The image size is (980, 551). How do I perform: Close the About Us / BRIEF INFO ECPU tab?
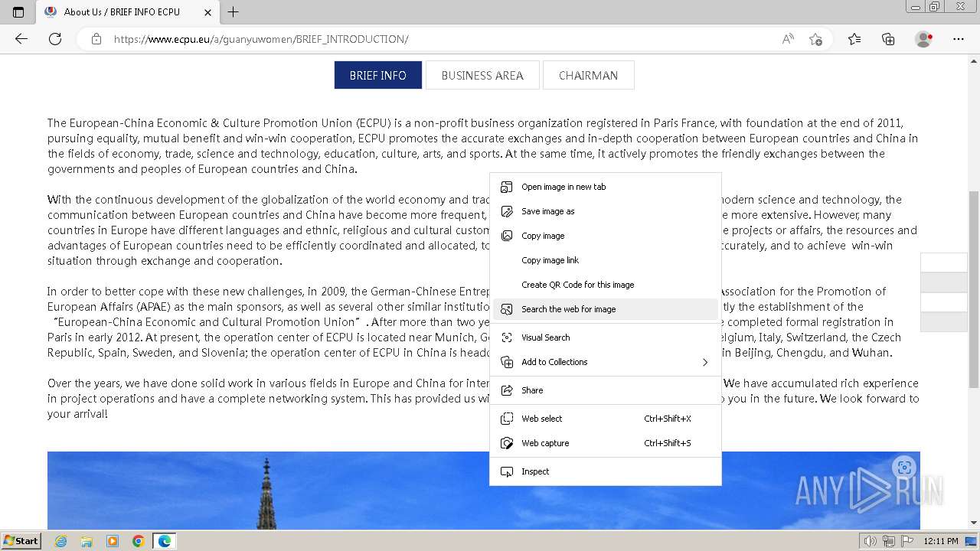[x=208, y=12]
